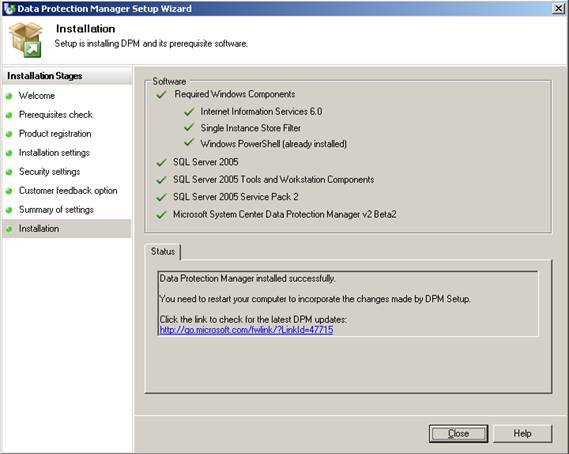Click green bullet beside Summary of settings
The height and width of the screenshot is (454, 569).
(x=9, y=210)
